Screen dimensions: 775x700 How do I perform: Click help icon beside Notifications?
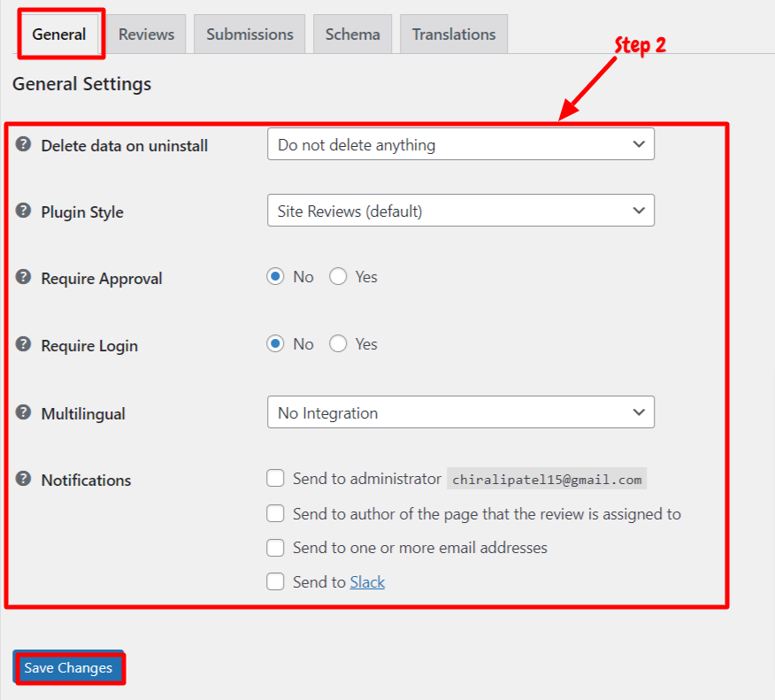23,479
